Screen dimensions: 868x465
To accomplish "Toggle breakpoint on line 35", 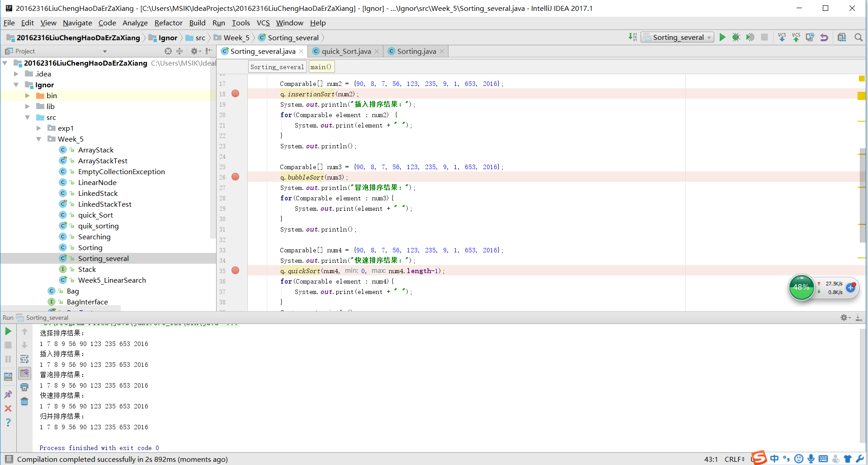I will tap(236, 270).
